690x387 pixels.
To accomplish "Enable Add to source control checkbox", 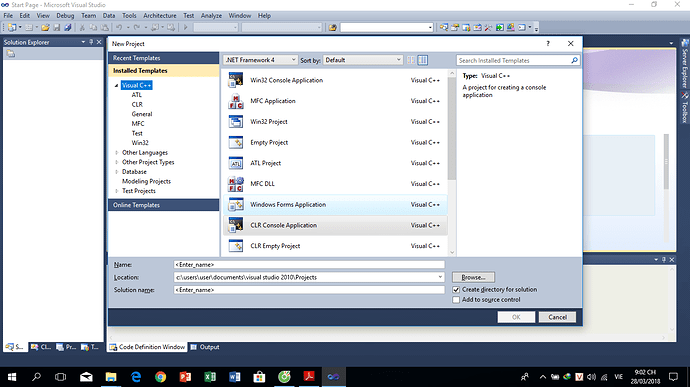I will (x=456, y=300).
